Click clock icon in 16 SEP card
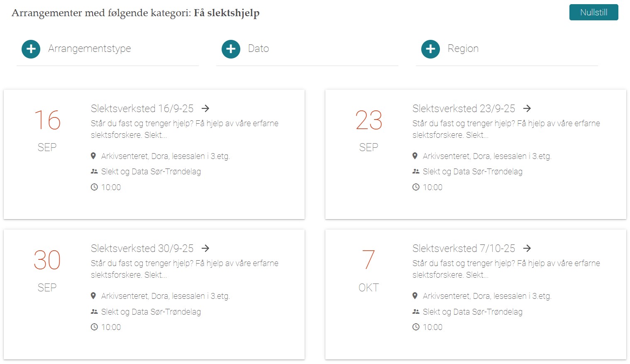The height and width of the screenshot is (364, 630). (94, 187)
